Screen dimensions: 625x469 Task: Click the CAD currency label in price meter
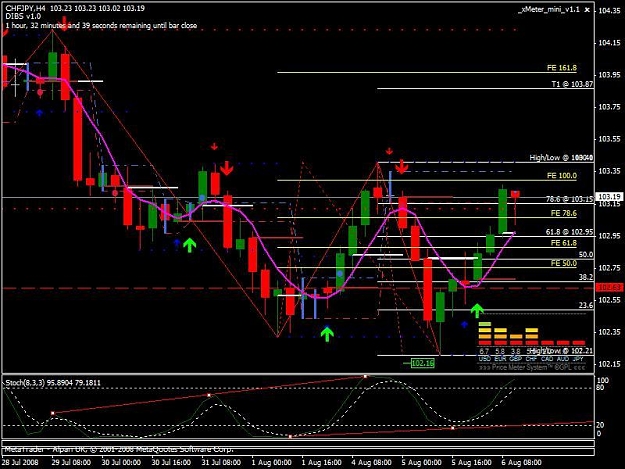(x=547, y=359)
